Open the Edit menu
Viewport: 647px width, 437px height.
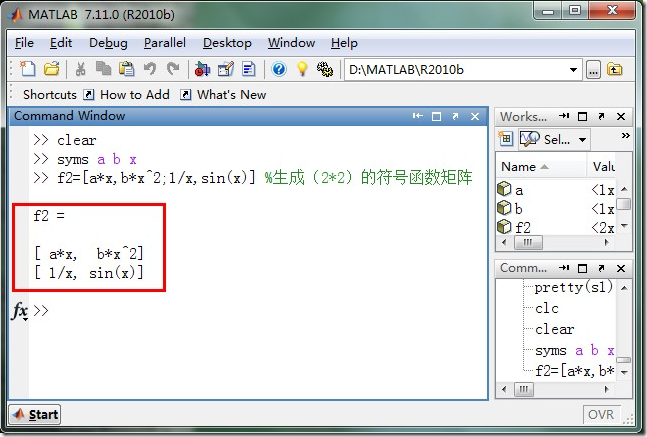click(61, 43)
